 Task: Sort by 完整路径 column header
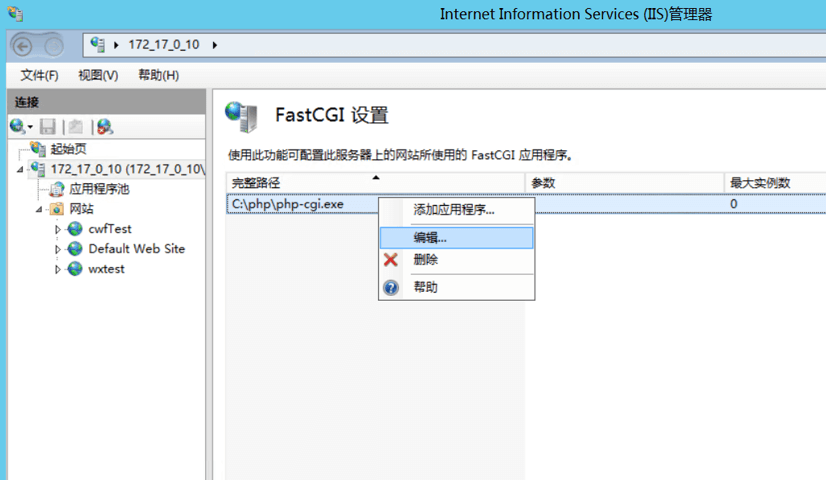pos(376,183)
